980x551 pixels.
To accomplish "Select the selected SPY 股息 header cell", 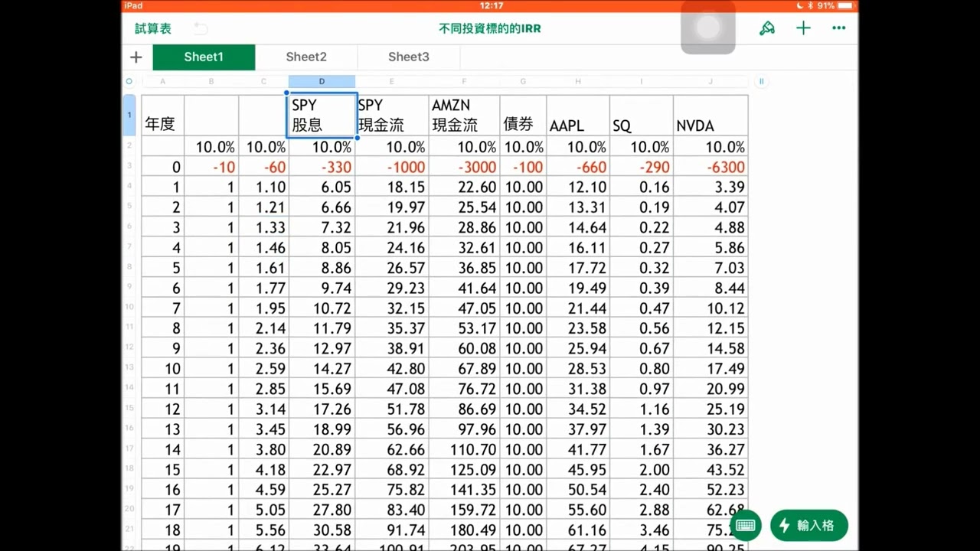I will (322, 116).
